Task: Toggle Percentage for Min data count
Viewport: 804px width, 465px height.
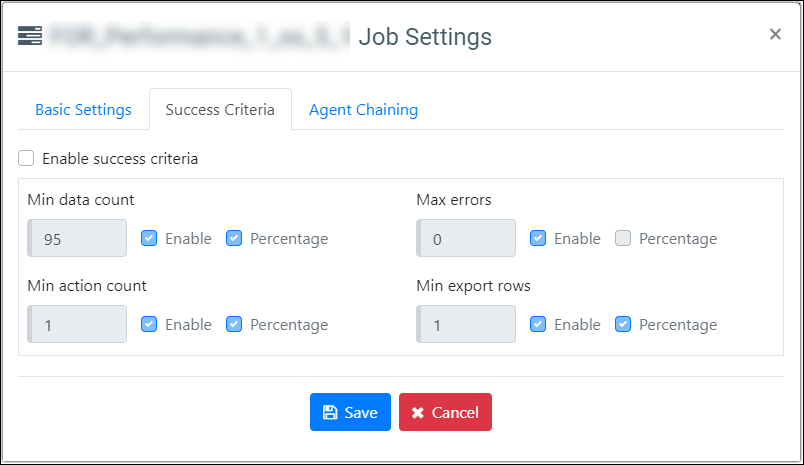Action: [234, 238]
